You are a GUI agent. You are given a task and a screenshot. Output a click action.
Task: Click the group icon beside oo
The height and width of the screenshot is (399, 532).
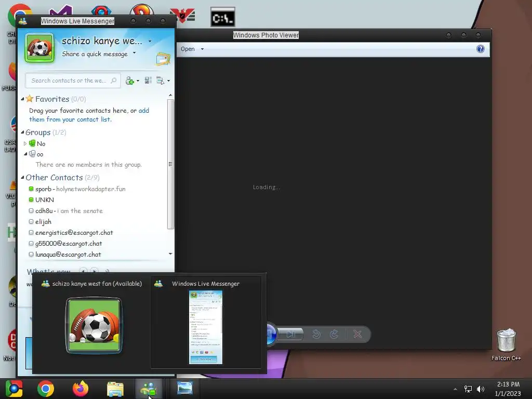pyautogui.click(x=32, y=154)
